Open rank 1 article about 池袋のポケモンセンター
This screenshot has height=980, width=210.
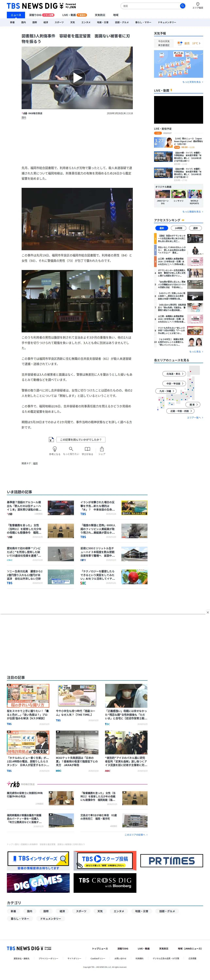(x=178, y=238)
